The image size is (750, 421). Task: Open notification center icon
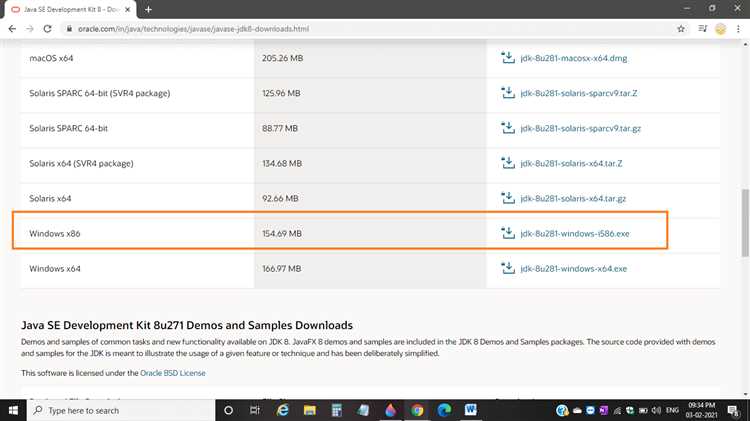click(733, 410)
